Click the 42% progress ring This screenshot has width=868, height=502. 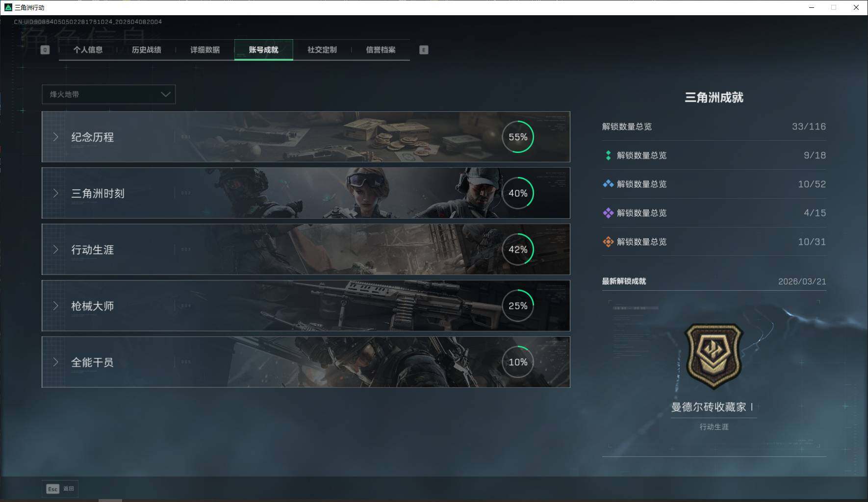[518, 250]
